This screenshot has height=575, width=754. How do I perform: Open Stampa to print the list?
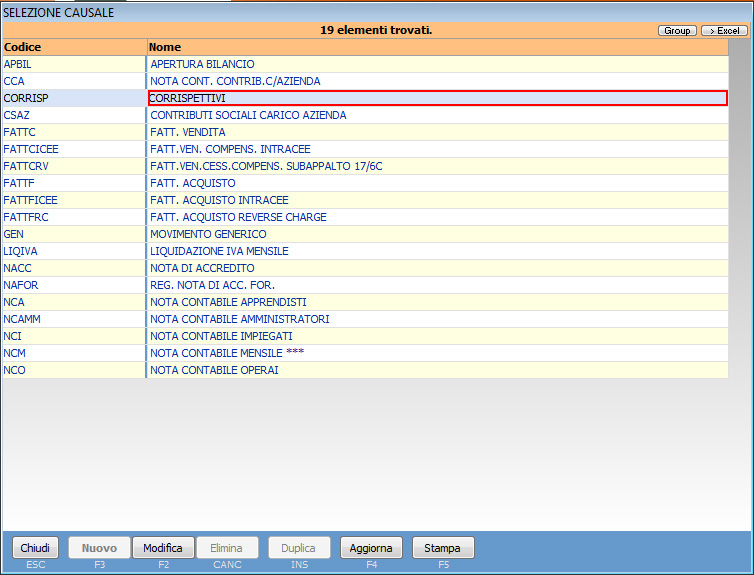click(443, 548)
